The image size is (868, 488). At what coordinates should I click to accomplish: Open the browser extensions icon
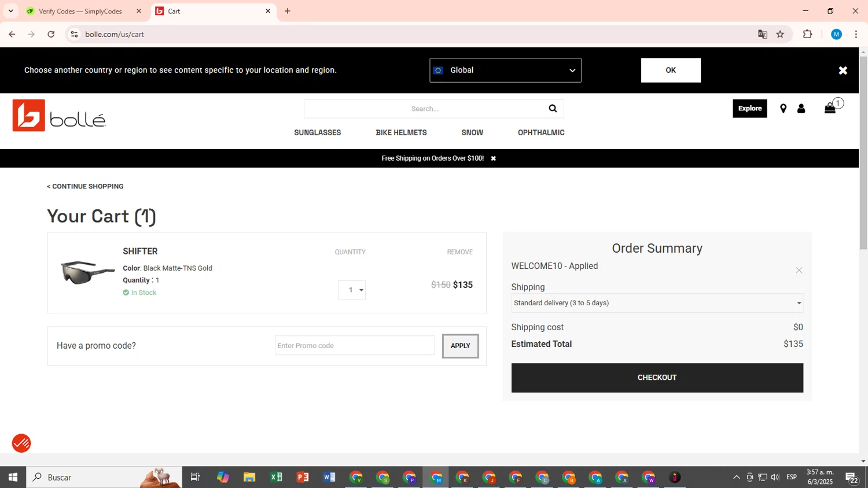(x=808, y=34)
